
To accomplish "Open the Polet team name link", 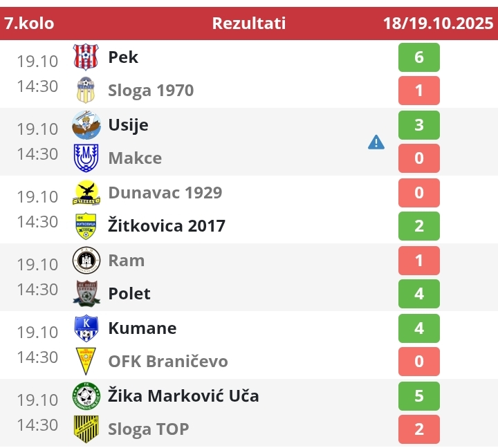I will pyautogui.click(x=129, y=293).
